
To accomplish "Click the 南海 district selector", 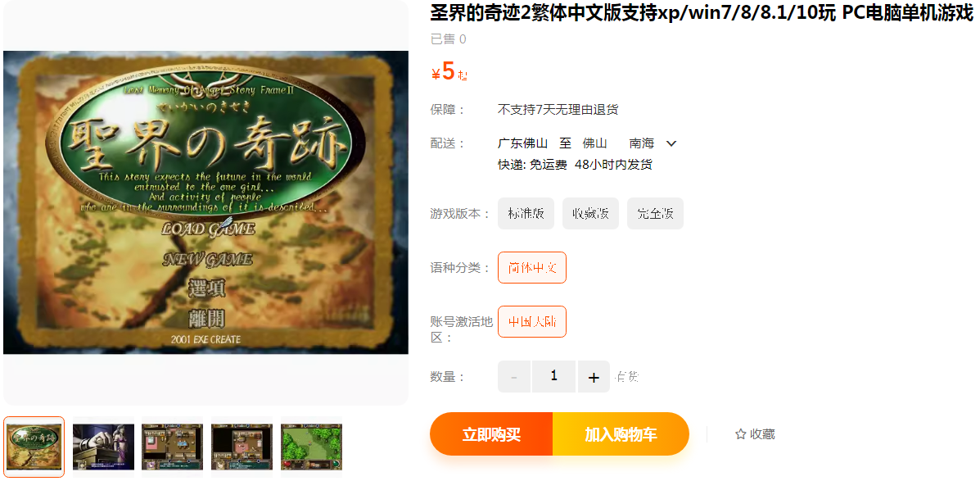I will [x=641, y=144].
